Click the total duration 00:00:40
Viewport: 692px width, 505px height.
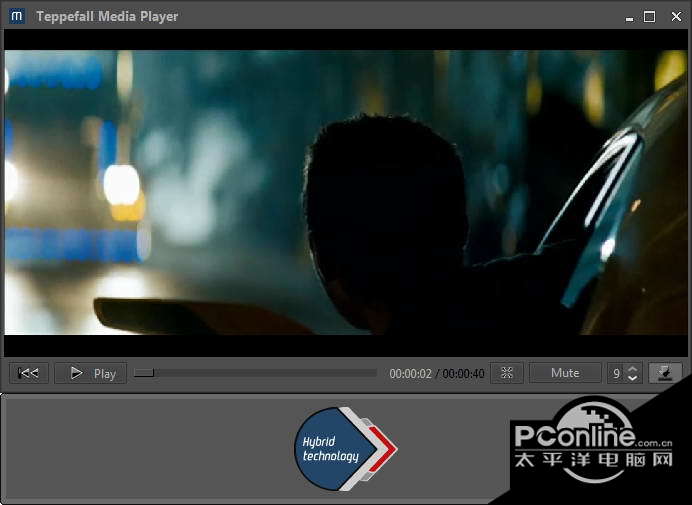464,374
